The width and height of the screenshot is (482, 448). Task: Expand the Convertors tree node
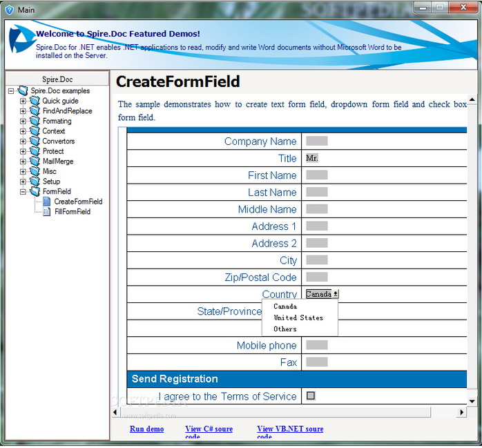[23, 142]
